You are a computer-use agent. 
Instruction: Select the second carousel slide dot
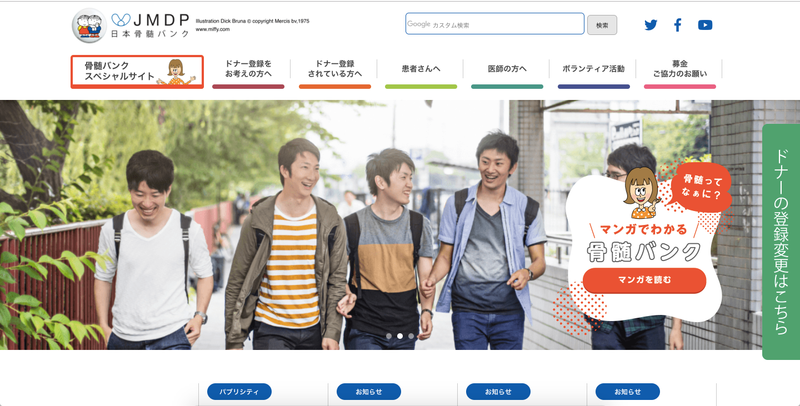click(x=400, y=336)
